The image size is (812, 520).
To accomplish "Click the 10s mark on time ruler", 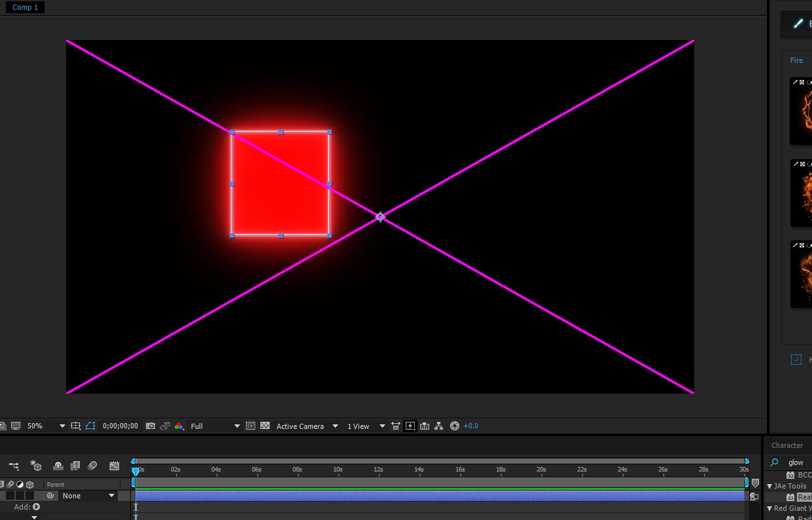I will (338, 470).
